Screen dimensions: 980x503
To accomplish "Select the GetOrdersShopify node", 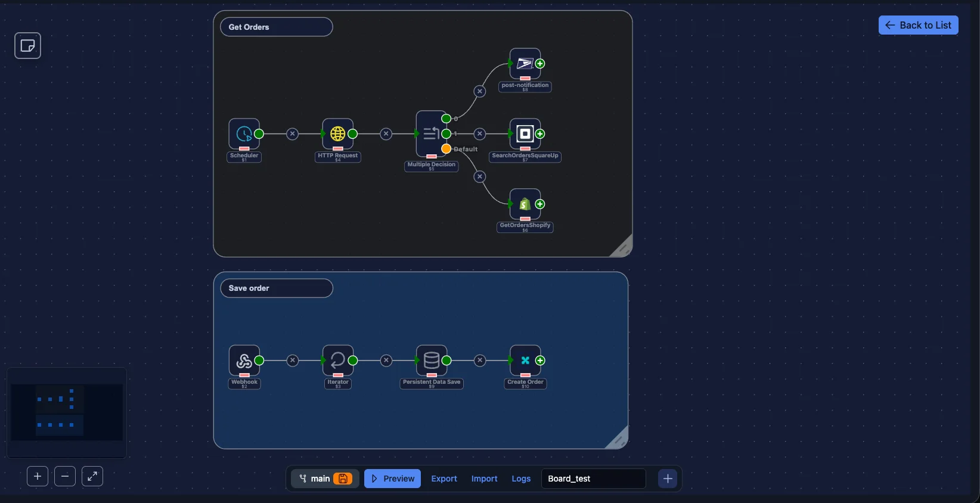I will [x=525, y=204].
